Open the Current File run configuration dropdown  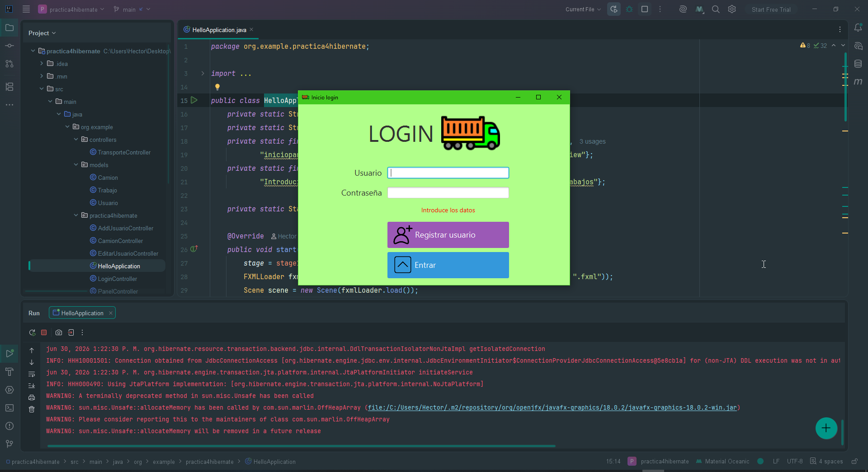(x=583, y=9)
